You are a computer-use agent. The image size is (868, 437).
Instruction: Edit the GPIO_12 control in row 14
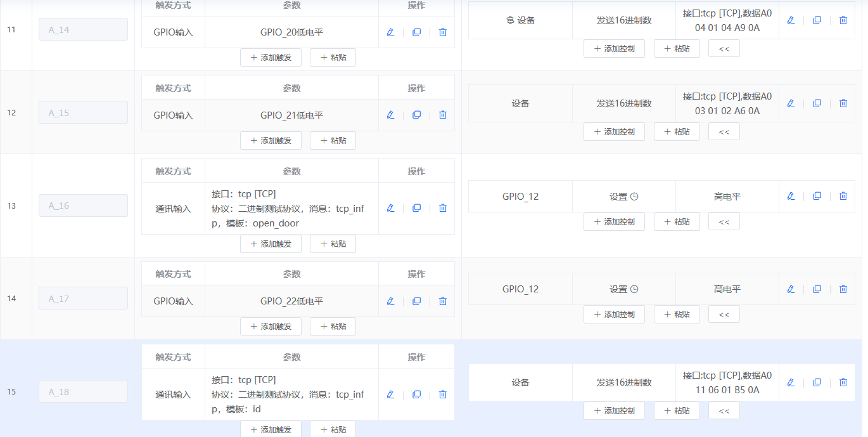pos(791,289)
